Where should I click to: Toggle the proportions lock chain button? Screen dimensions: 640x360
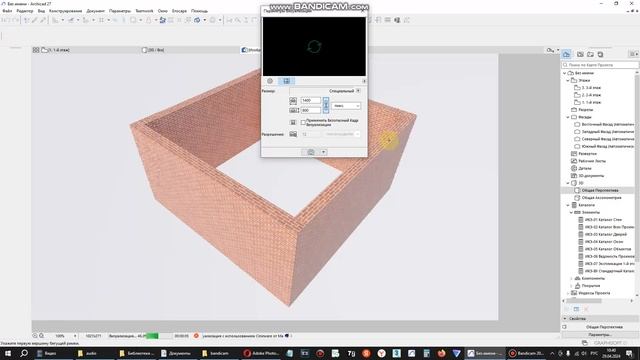pyautogui.click(x=326, y=105)
